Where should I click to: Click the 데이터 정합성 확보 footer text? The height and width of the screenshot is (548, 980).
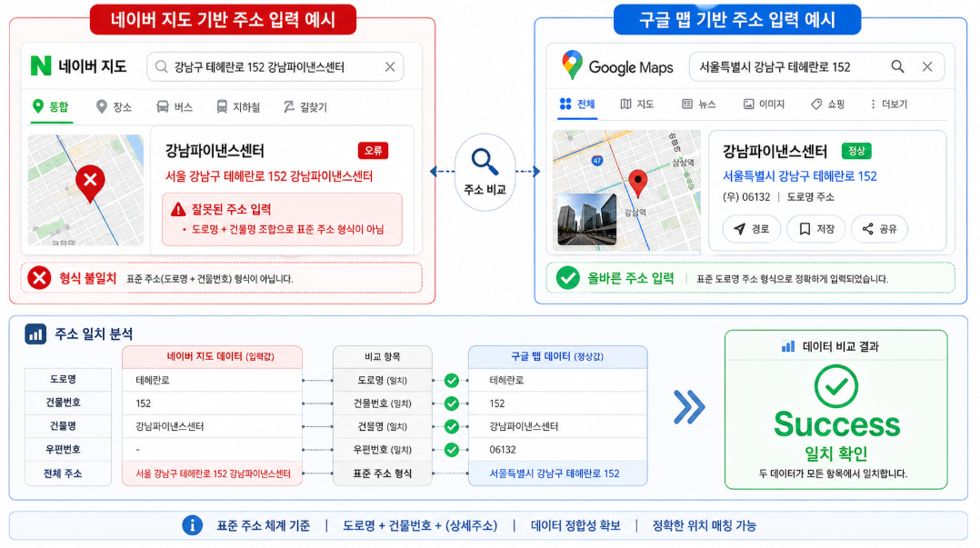tap(575, 525)
